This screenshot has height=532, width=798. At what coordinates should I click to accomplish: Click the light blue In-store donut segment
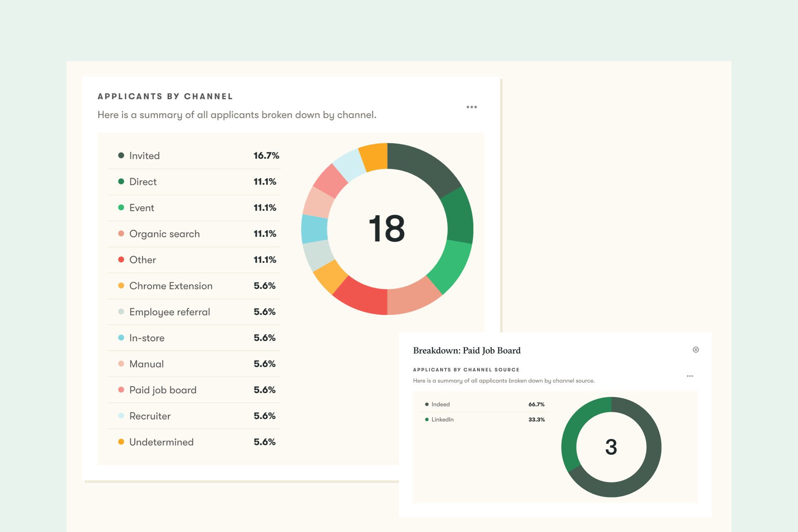(315, 229)
